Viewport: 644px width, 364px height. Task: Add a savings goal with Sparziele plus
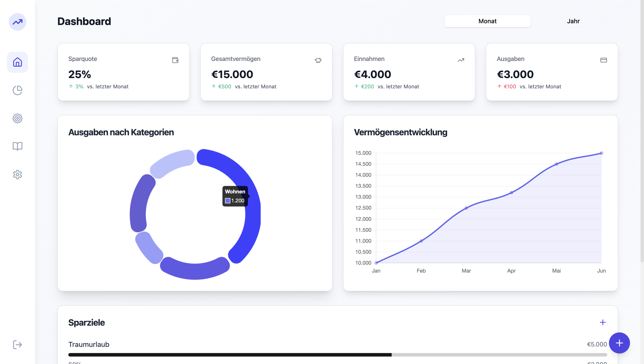tap(603, 322)
